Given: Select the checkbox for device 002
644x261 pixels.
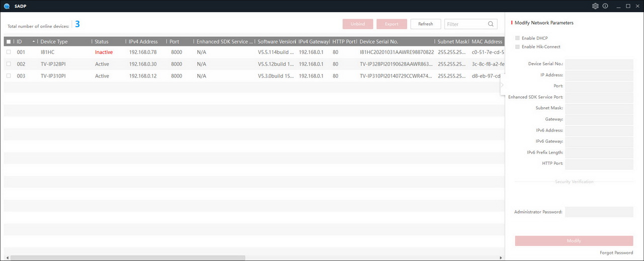Looking at the screenshot, I should pyautogui.click(x=9, y=64).
